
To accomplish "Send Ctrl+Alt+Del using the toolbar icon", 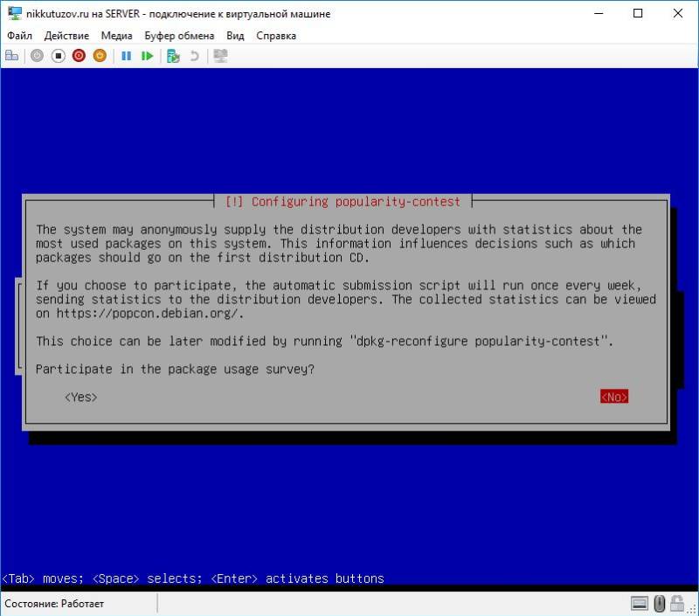I will 12,56.
